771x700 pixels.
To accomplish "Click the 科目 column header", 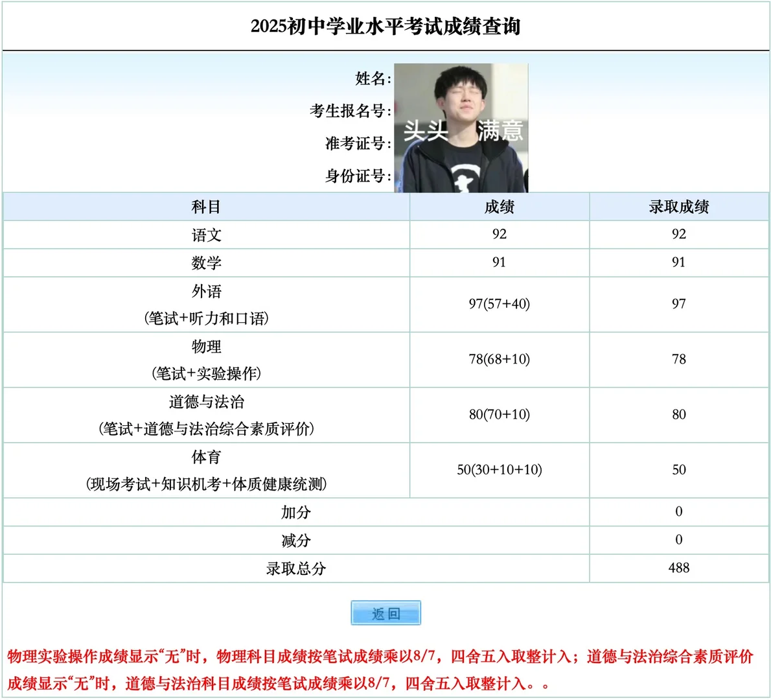I will (205, 206).
